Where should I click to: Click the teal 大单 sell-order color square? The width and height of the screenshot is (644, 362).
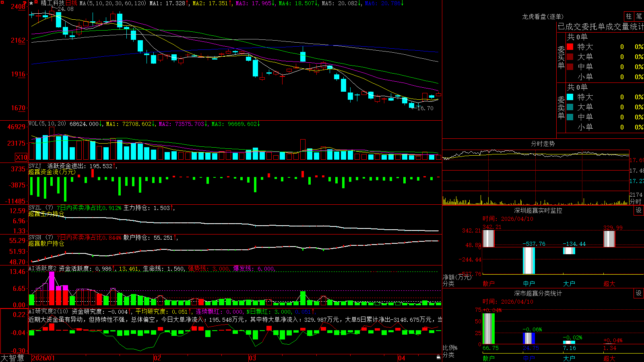(x=570, y=107)
